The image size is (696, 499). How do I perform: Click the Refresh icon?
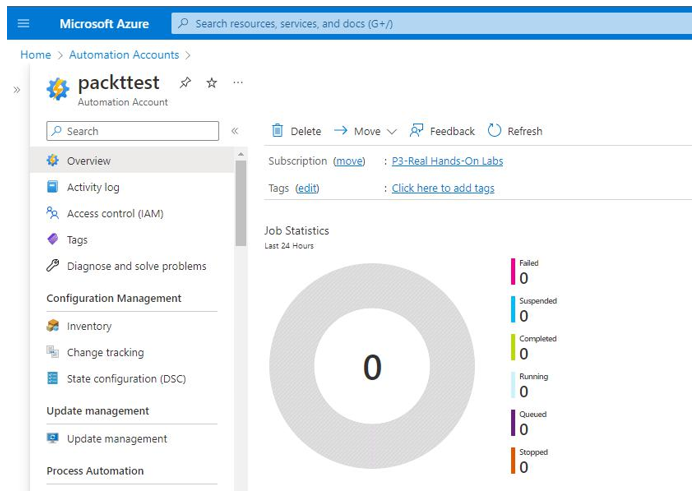click(x=494, y=131)
